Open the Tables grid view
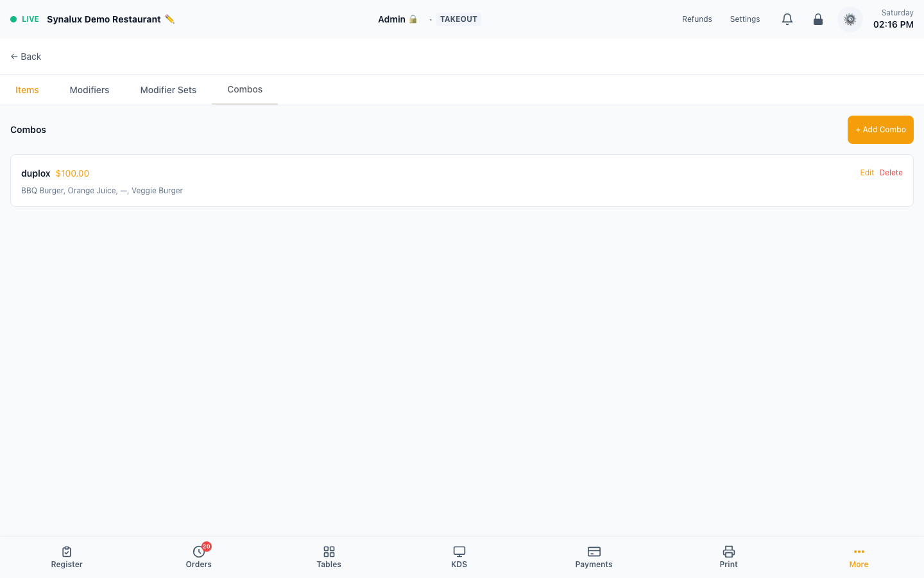Image resolution: width=924 pixels, height=578 pixels. coord(329,557)
